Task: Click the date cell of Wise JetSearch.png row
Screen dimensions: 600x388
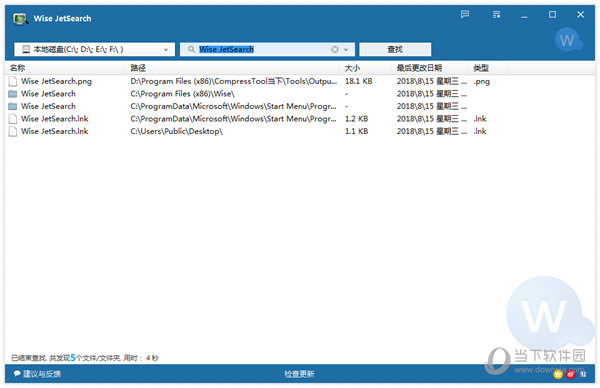Action: point(432,81)
